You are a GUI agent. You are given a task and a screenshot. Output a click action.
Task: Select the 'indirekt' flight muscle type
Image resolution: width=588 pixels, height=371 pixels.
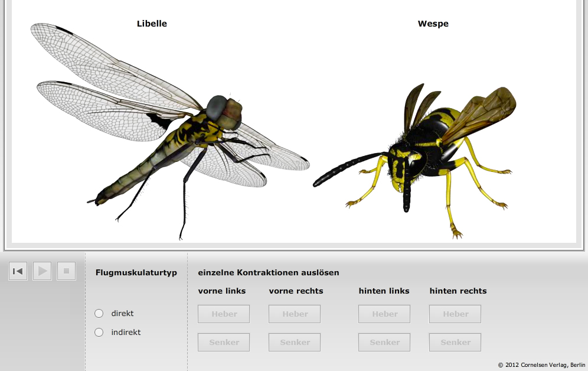[99, 333]
